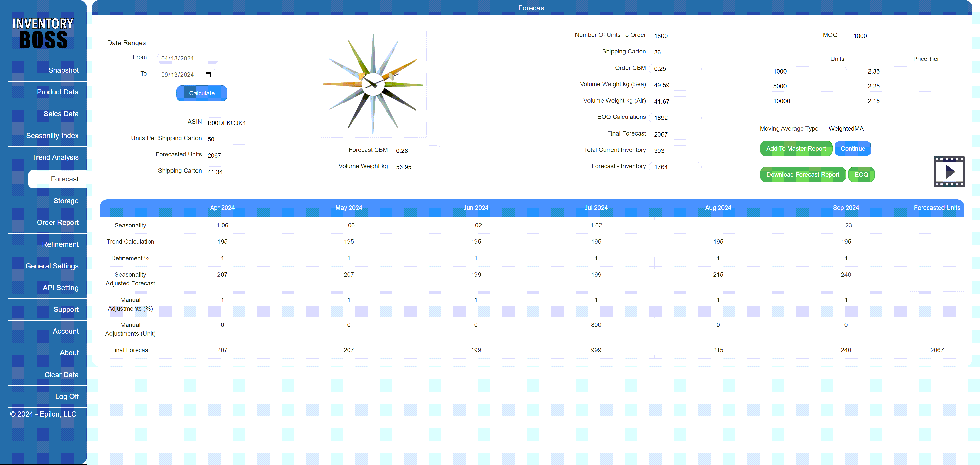Click the starburst clock product image
This screenshot has height=465, width=980.
(373, 84)
